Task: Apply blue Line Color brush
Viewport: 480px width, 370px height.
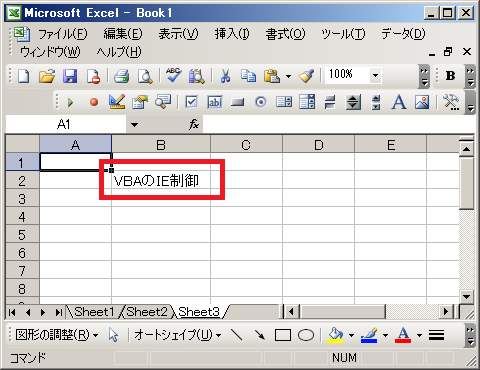Action: [x=369, y=335]
